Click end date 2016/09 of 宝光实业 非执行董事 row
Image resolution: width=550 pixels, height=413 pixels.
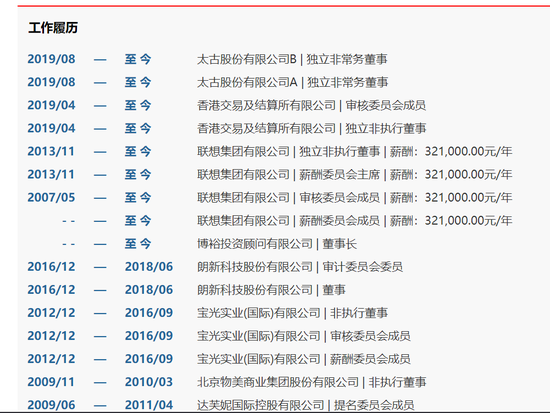pos(149,313)
